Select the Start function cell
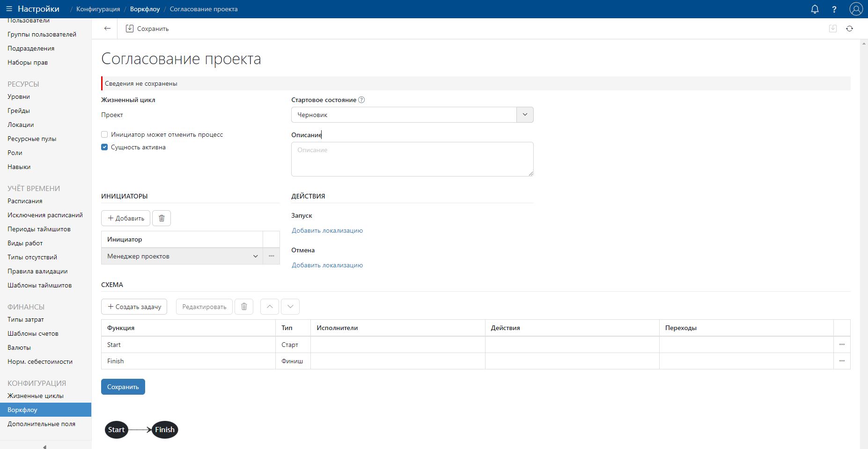Screen dimensions: 868x449 pyautogui.click(x=188, y=345)
